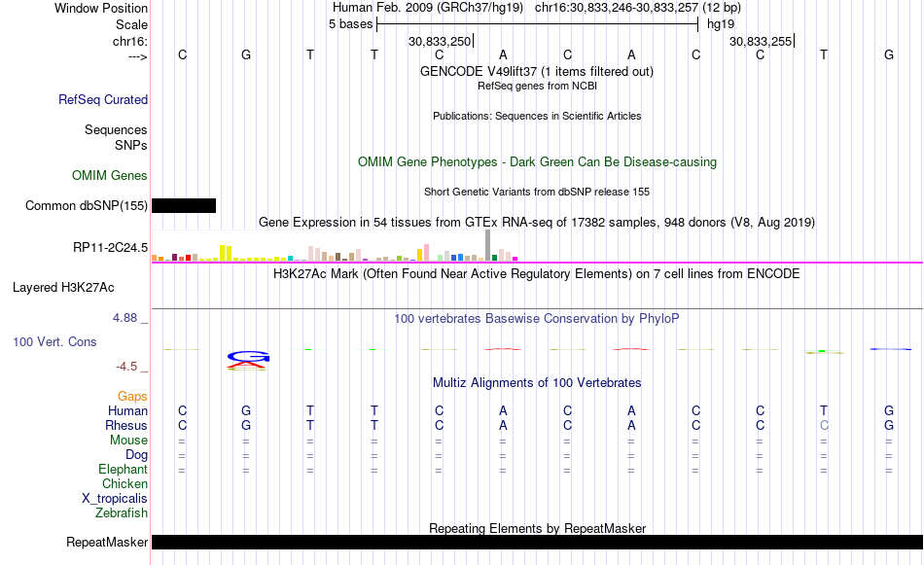This screenshot has width=924, height=565.
Task: Select the Dog species row label
Action: coord(137,455)
